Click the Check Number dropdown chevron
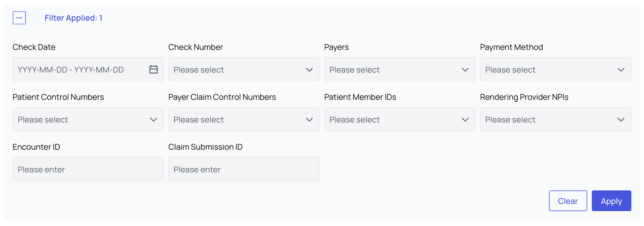 309,70
